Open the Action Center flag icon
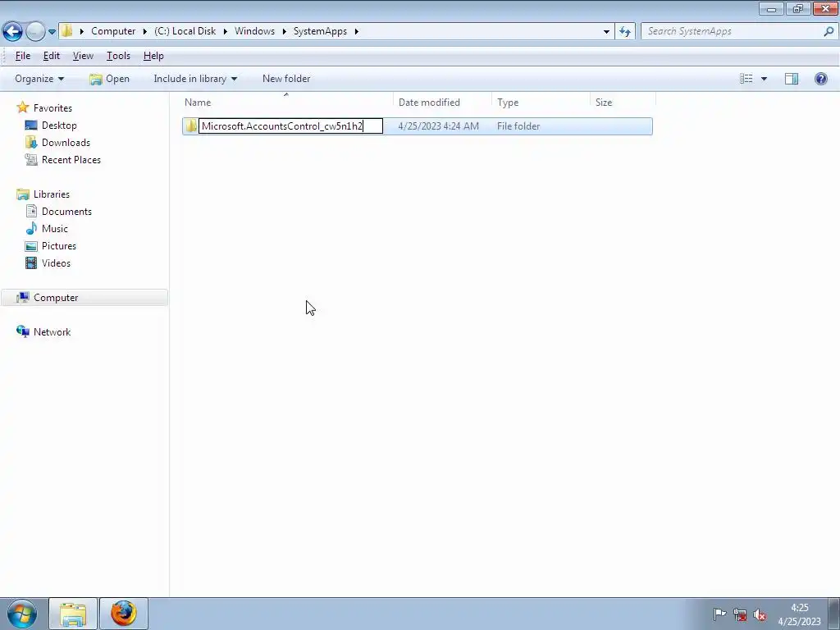840x630 pixels. point(719,614)
